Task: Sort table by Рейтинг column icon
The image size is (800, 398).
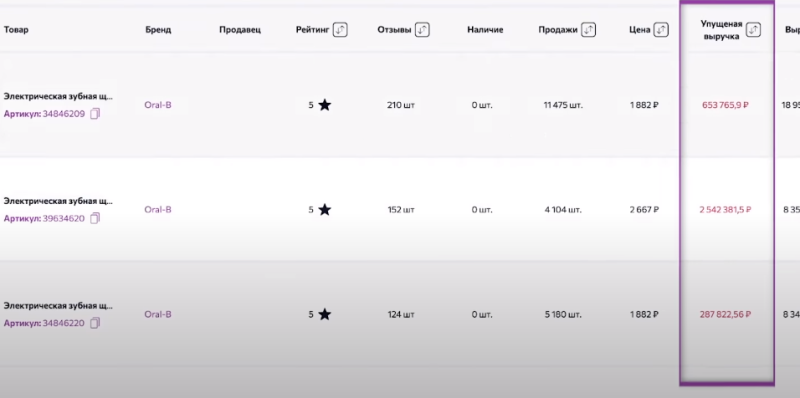Action: [340, 30]
